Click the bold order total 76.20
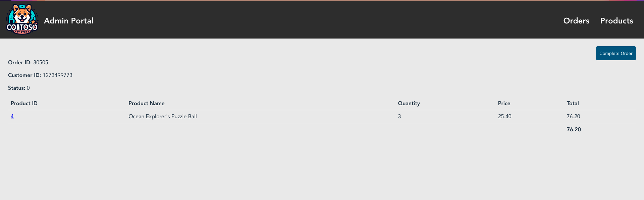 point(573,129)
